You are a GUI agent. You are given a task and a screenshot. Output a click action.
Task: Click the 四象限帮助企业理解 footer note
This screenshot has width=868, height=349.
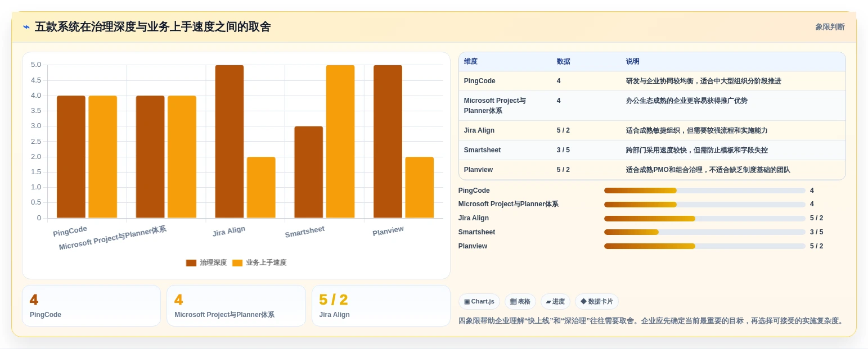(651, 321)
